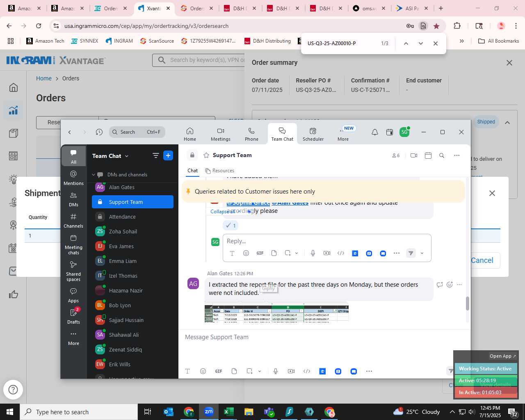This screenshot has height=420, width=525.
Task: Click the Windows Start button
Action: point(10,412)
